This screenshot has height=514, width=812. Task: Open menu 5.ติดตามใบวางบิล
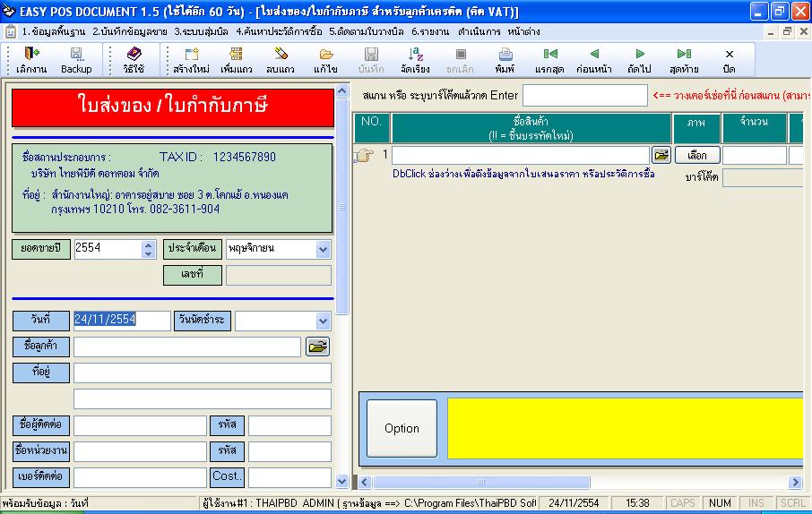pos(367,31)
